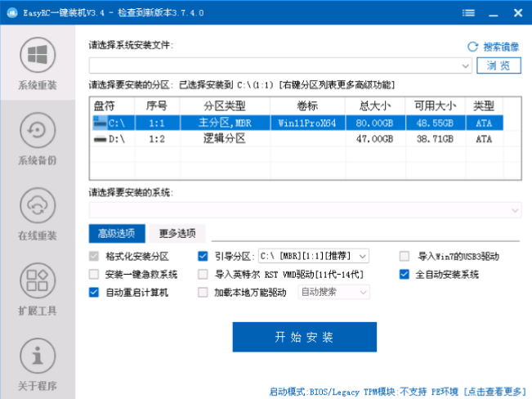Sort by the 卷标 column header
Image resolution: width=532 pixels, height=399 pixels.
coord(307,106)
